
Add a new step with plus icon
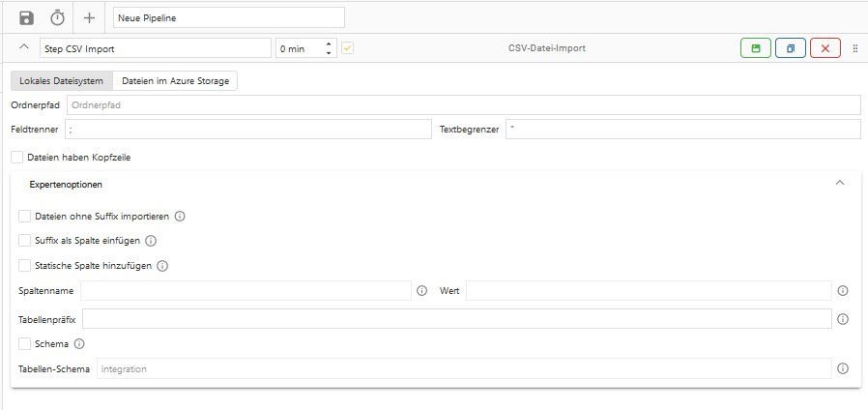pyautogui.click(x=89, y=17)
